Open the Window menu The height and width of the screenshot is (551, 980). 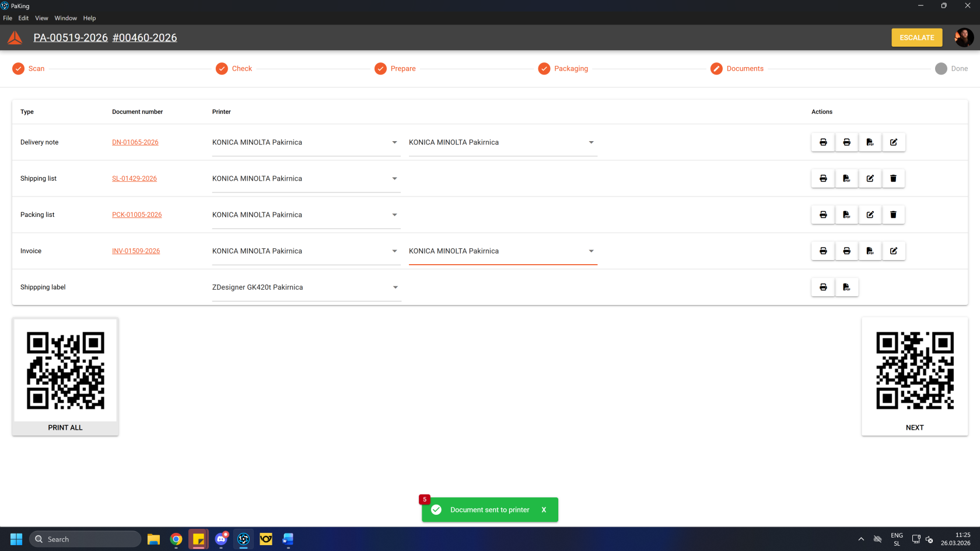click(66, 18)
